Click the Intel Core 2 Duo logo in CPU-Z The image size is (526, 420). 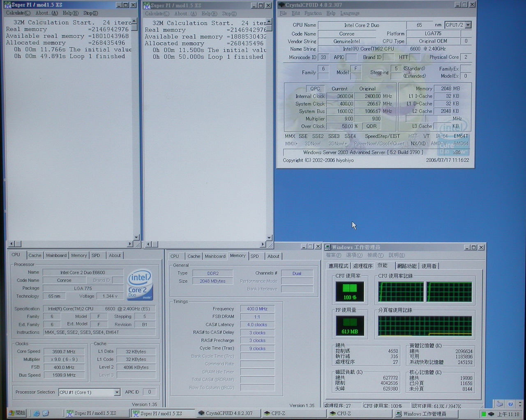(140, 285)
